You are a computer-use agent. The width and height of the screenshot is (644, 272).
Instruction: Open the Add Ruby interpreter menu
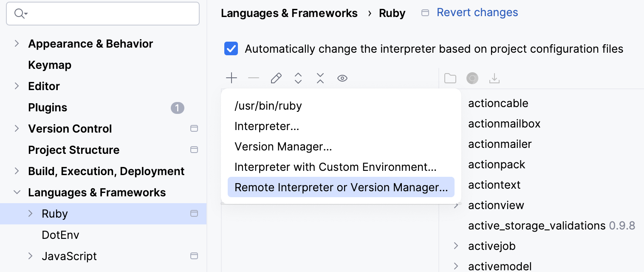[231, 78]
